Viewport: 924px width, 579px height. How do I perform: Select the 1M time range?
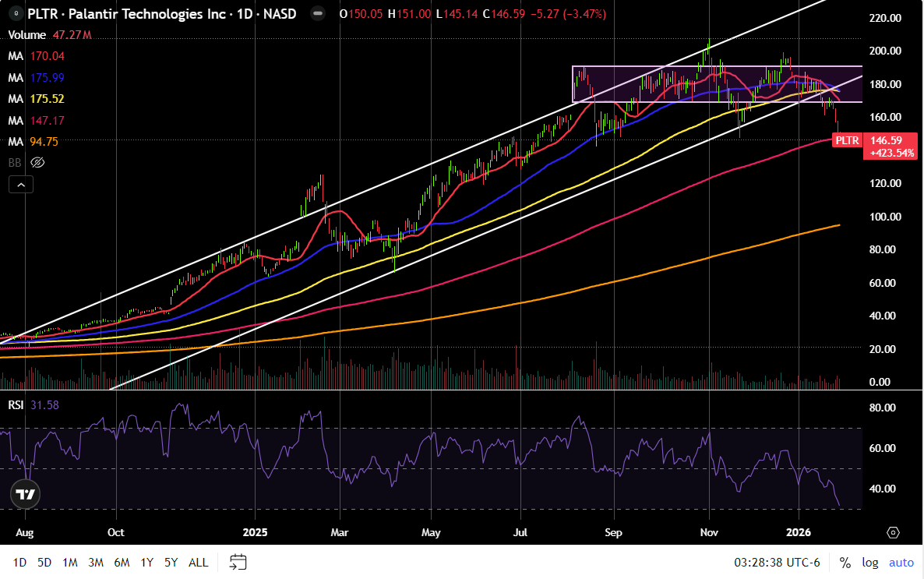pos(69,563)
